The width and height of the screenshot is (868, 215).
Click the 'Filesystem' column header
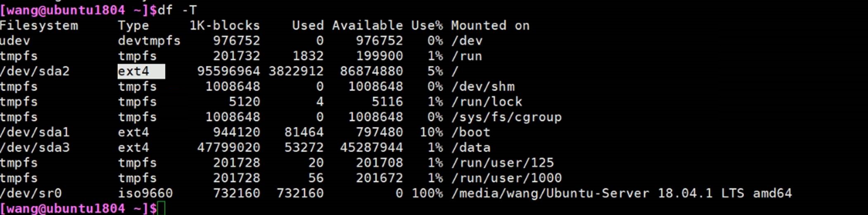[39, 26]
